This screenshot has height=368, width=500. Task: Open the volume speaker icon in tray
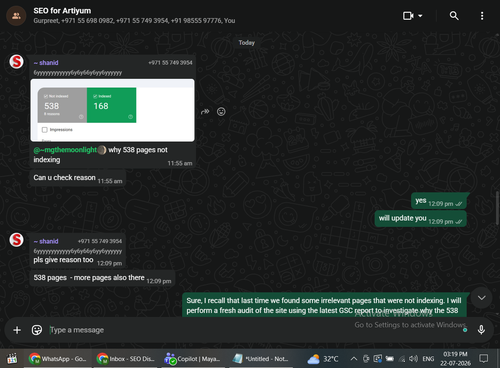click(x=413, y=359)
